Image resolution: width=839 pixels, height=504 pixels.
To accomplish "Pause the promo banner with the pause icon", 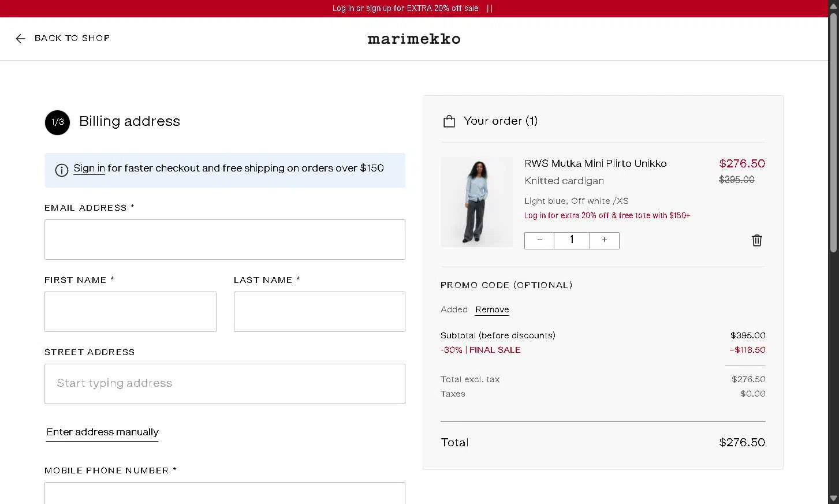I will point(490,8).
